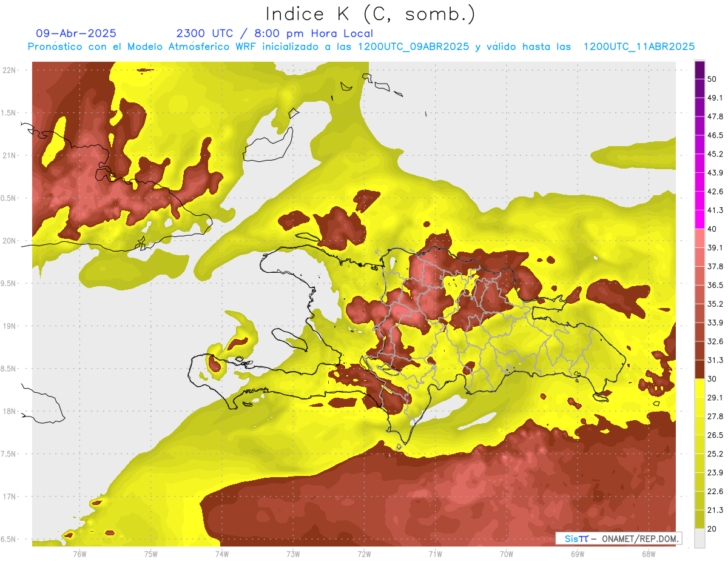Click the colorbar value "21.3"
The width and height of the screenshot is (728, 562).
tap(715, 510)
